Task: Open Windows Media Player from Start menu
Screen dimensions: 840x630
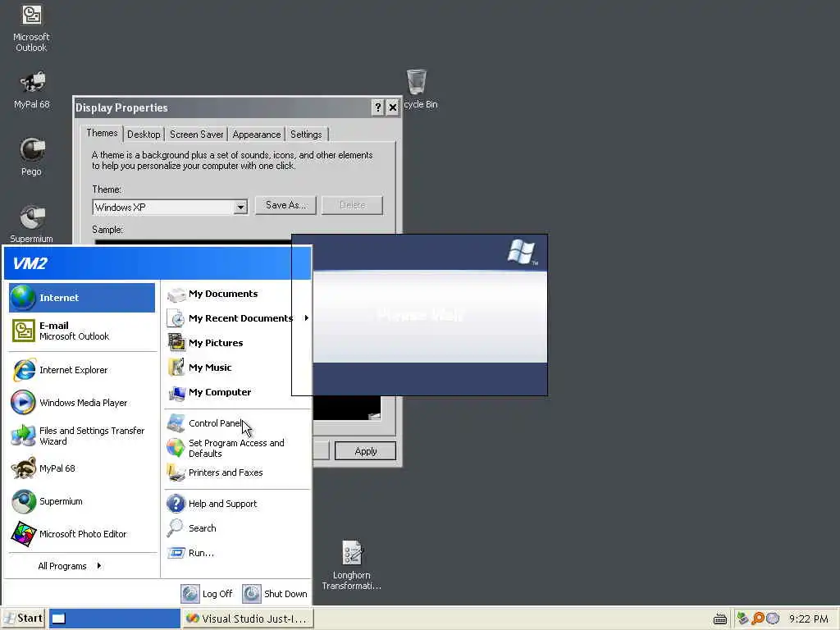Action: point(82,403)
